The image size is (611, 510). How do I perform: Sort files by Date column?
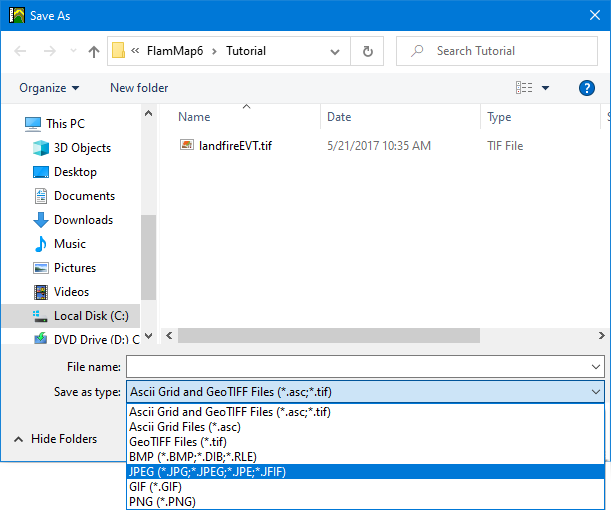point(339,117)
